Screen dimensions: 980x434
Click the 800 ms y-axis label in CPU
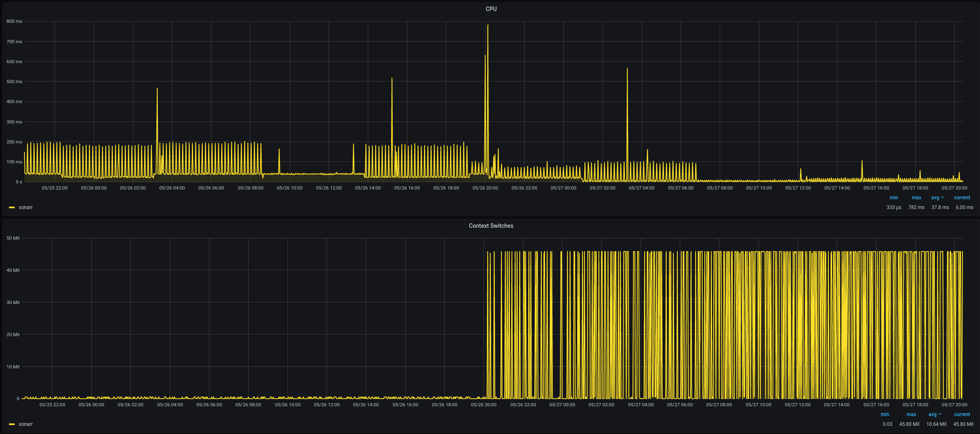[x=14, y=21]
